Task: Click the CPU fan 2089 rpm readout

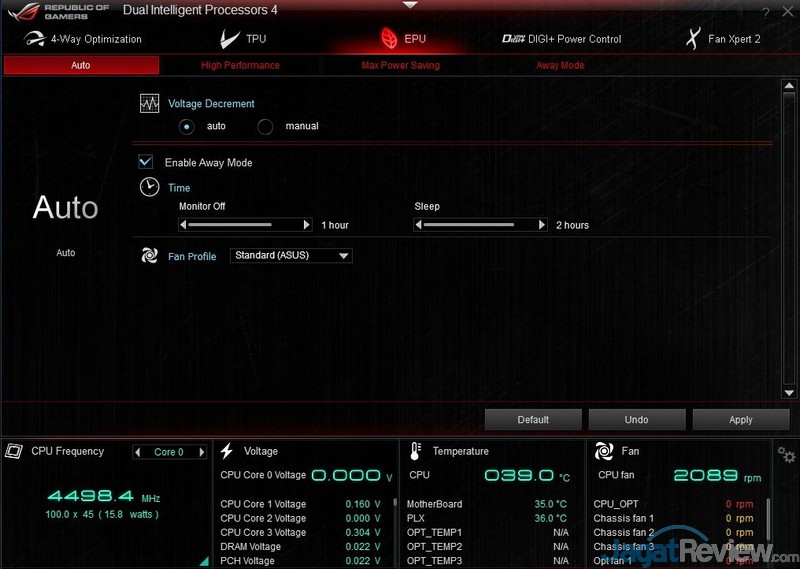Action: coord(717,476)
